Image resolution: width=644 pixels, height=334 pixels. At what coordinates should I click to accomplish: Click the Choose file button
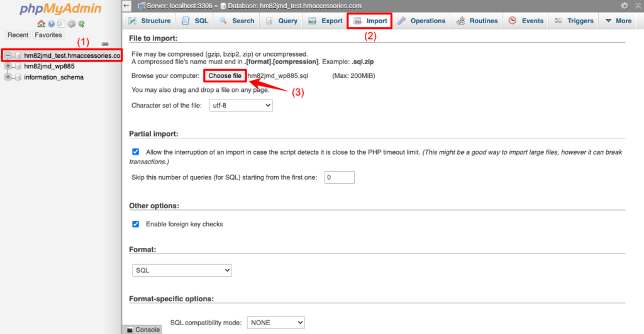[x=225, y=75]
